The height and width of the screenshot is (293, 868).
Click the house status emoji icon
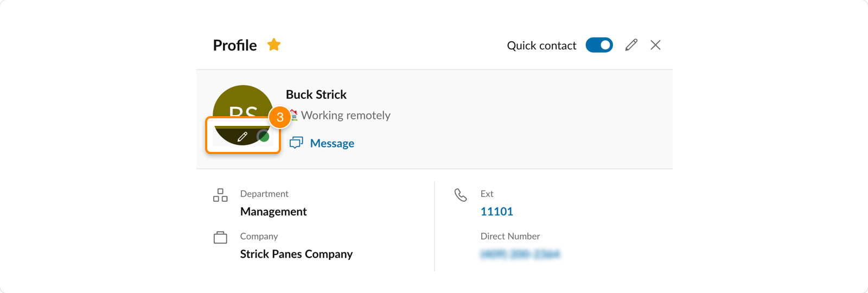click(293, 115)
